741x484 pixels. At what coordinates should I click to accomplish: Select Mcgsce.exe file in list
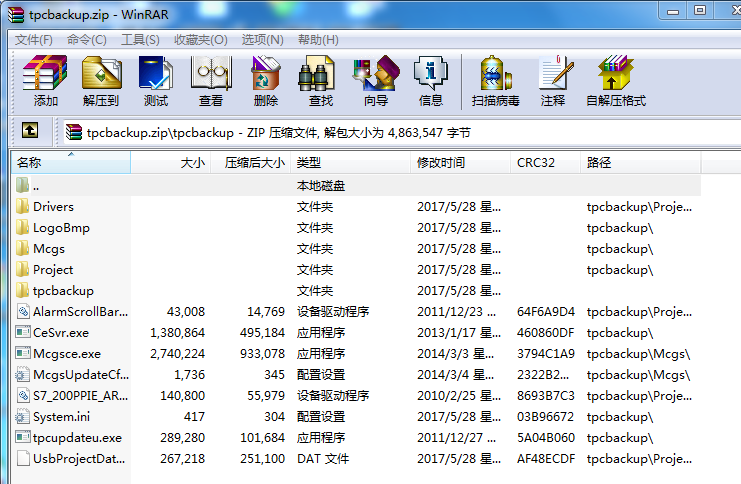coord(66,353)
